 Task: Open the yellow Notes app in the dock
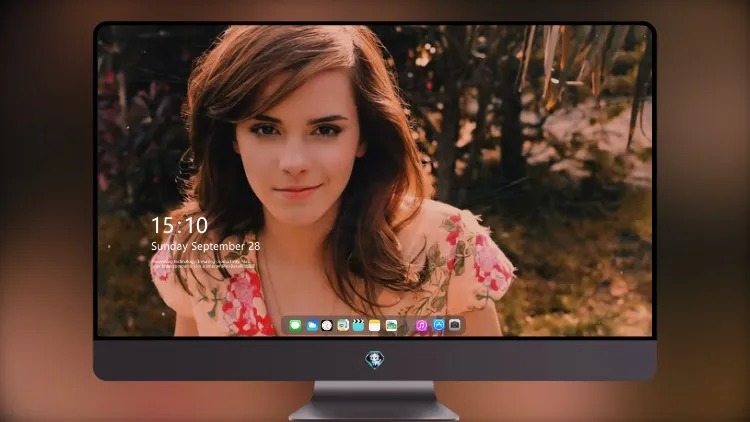click(375, 326)
